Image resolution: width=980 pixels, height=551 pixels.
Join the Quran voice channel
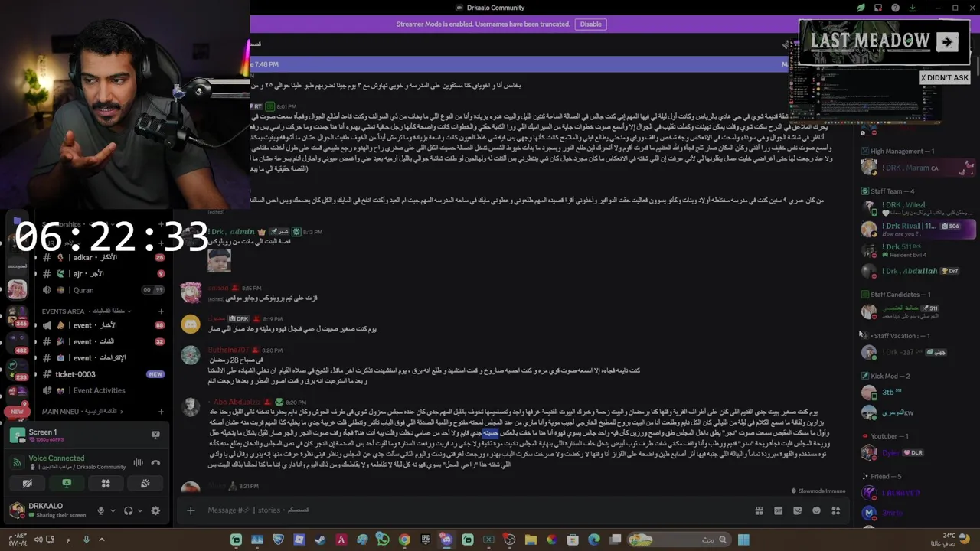point(103,290)
